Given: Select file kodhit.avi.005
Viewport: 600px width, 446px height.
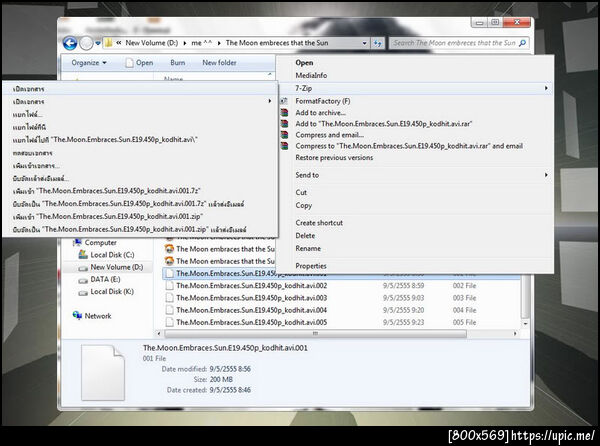Looking at the screenshot, I should 251,322.
